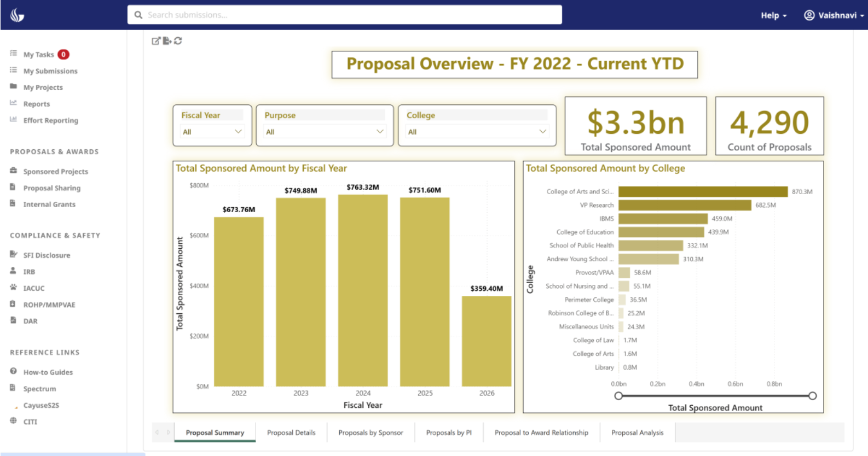This screenshot has height=456, width=868.
Task: Go to Sponsored Projects in the sidebar
Action: click(x=55, y=172)
